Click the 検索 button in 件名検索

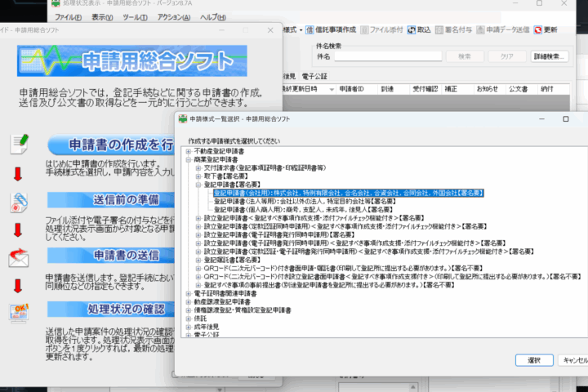coord(464,56)
